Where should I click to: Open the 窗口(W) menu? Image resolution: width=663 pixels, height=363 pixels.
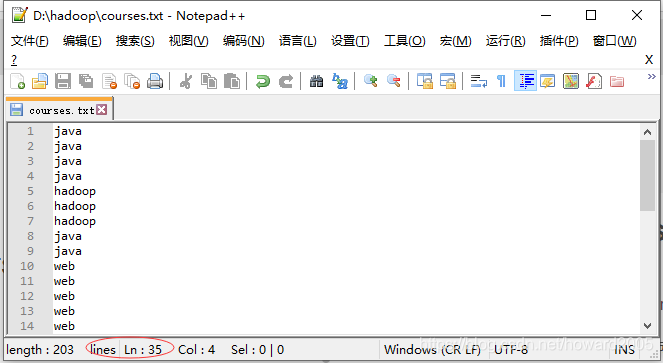click(614, 41)
